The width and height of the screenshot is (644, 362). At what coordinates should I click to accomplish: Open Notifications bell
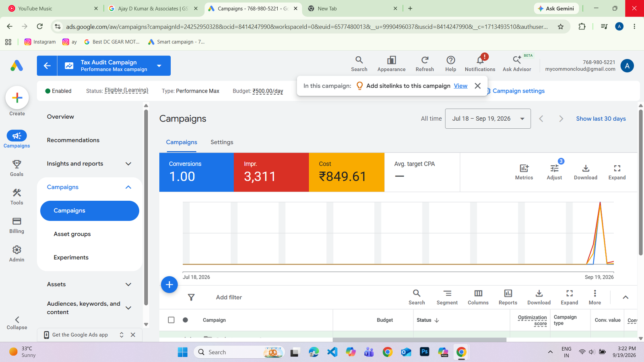480,64
